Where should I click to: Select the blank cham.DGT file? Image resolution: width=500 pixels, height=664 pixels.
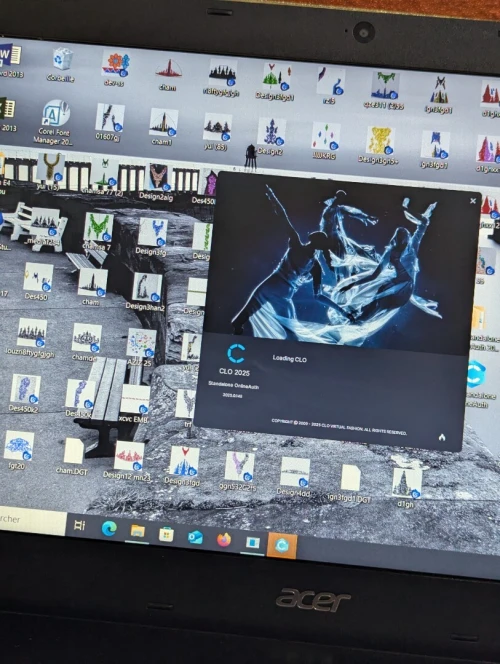click(73, 455)
